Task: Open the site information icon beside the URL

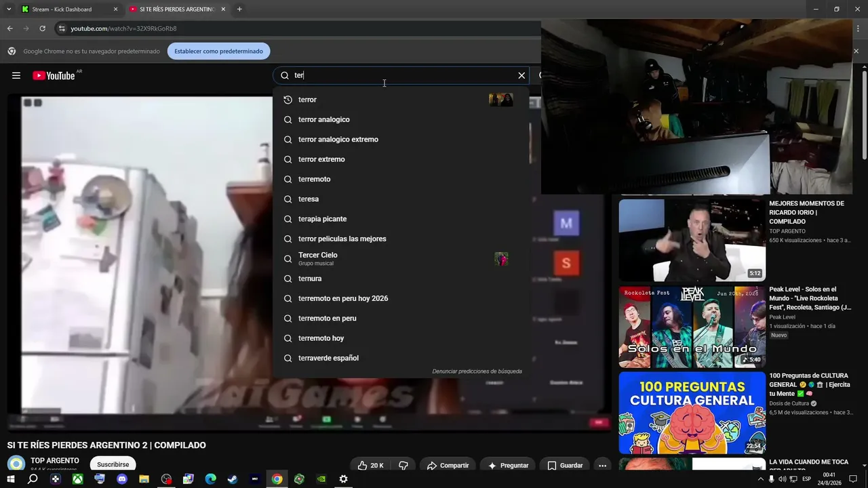Action: point(62,28)
